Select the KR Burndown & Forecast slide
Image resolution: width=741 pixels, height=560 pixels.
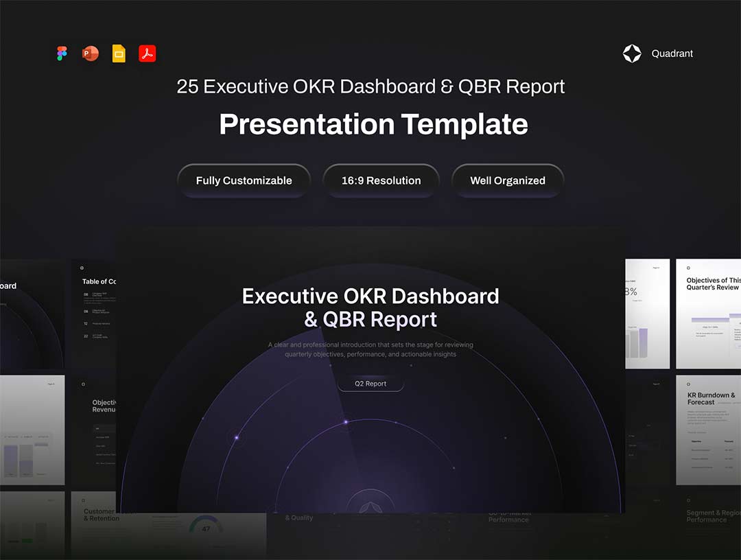[x=708, y=430]
